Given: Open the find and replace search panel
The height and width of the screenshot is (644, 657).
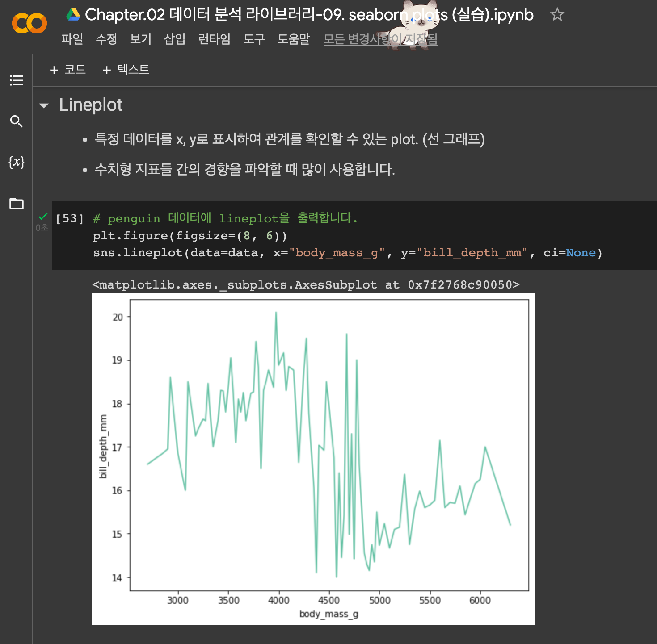Looking at the screenshot, I should [x=17, y=121].
